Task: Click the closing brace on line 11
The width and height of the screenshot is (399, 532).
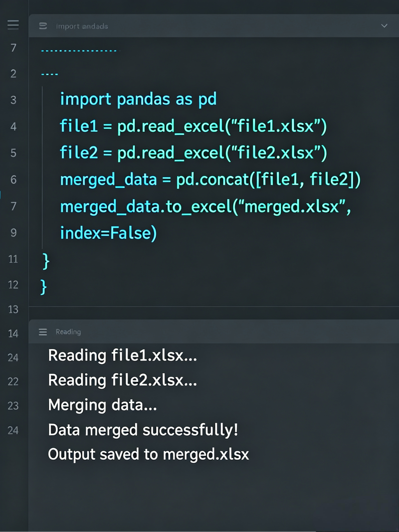Action: click(x=46, y=261)
